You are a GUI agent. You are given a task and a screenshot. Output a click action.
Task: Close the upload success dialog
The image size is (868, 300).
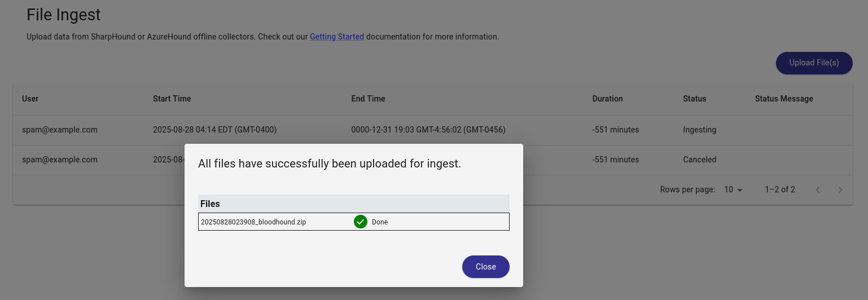(485, 267)
